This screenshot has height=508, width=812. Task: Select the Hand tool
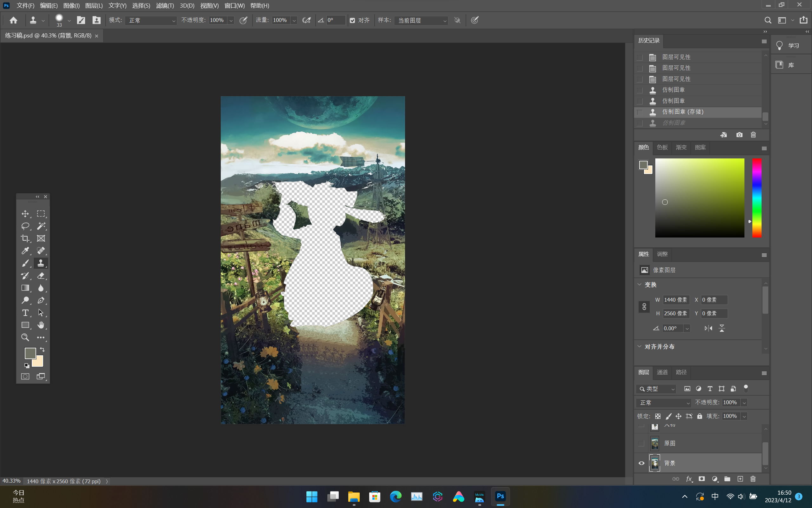41,325
